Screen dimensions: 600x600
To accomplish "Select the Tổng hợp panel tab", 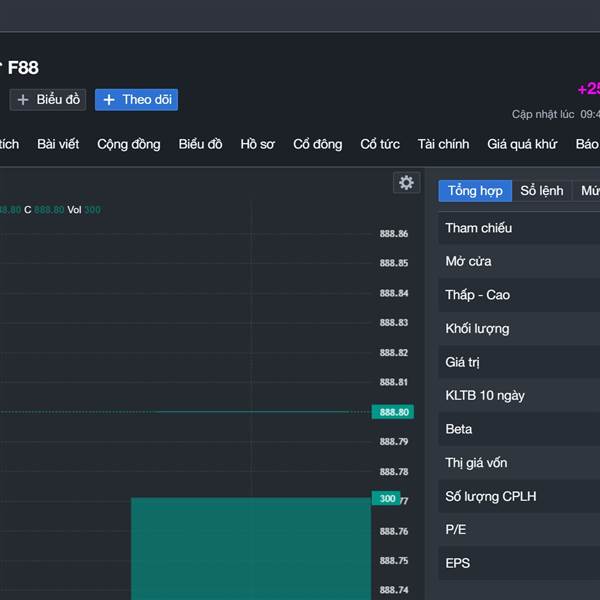I will coord(475,191).
